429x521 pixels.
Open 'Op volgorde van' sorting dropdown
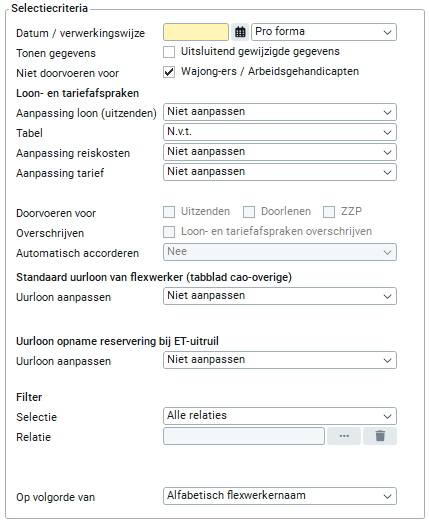pyautogui.click(x=280, y=496)
